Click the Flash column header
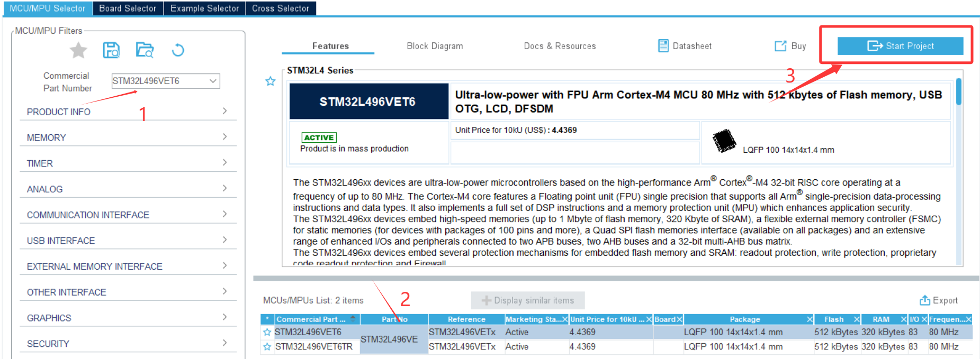 pyautogui.click(x=834, y=319)
